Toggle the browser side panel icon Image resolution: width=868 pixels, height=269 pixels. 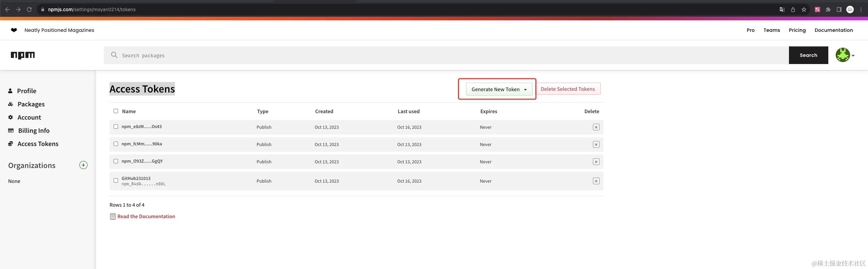coord(839,9)
